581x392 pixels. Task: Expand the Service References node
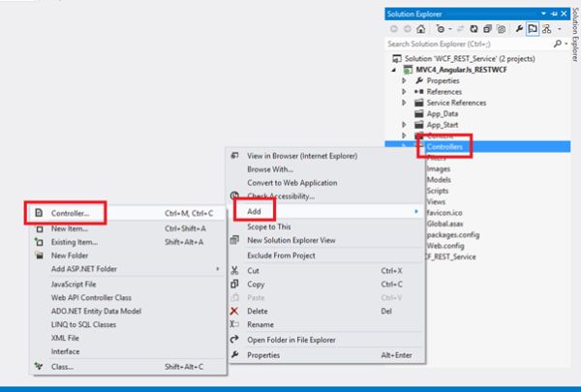(404, 103)
